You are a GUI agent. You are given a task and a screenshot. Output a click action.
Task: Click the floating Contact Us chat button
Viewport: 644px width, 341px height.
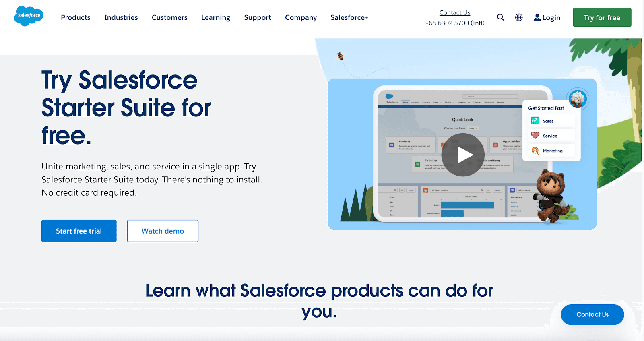click(592, 314)
